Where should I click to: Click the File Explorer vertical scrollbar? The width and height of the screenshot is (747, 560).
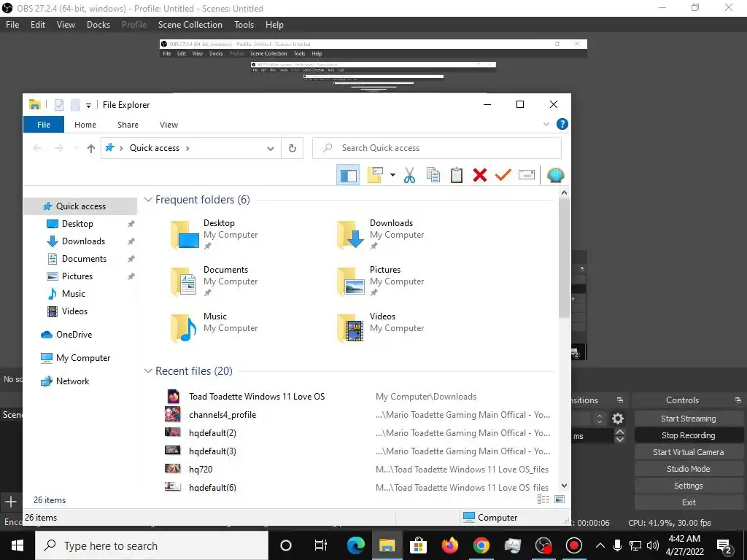[x=564, y=258]
